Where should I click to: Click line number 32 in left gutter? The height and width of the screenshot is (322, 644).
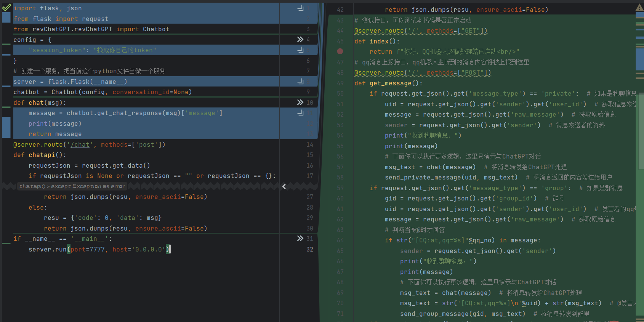point(310,249)
